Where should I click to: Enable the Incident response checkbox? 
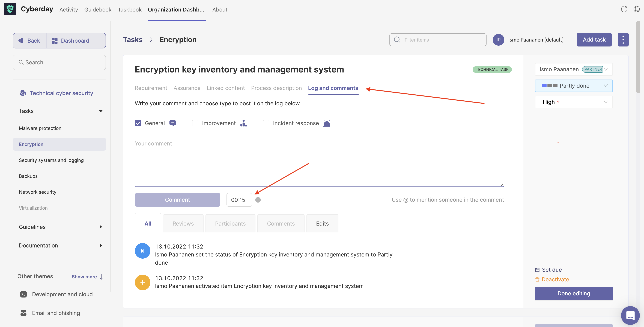266,123
